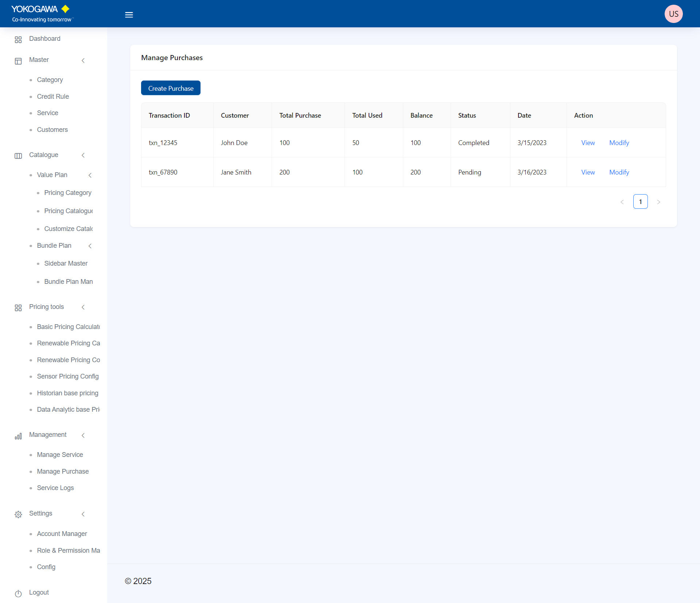
Task: Collapse the Pricing tools section chevron
Action: pos(83,307)
